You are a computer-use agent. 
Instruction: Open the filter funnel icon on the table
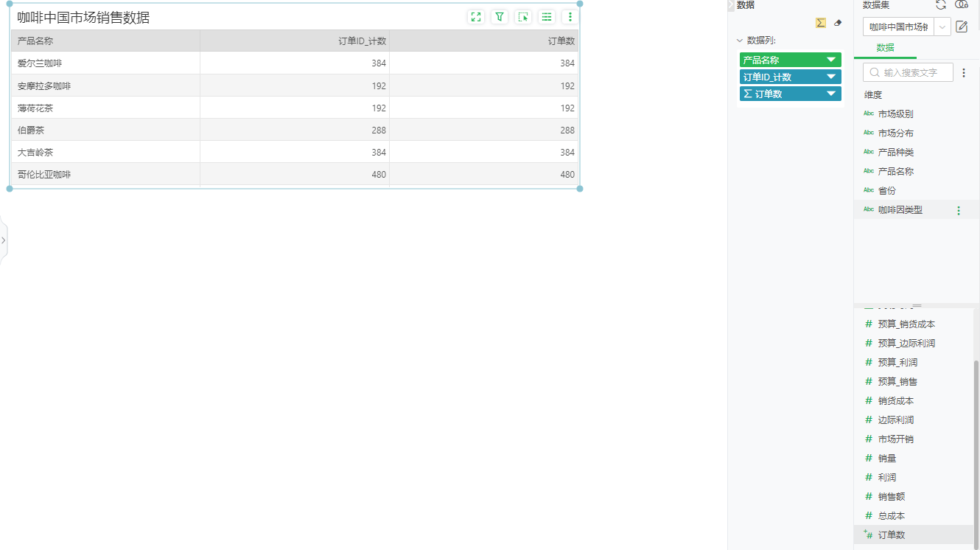tap(500, 16)
